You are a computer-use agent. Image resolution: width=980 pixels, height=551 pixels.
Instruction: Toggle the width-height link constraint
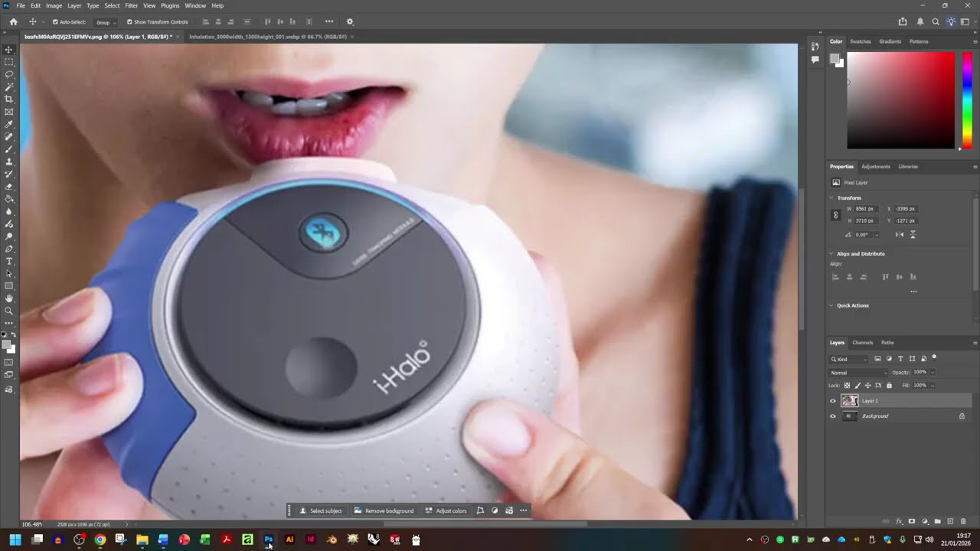click(835, 215)
